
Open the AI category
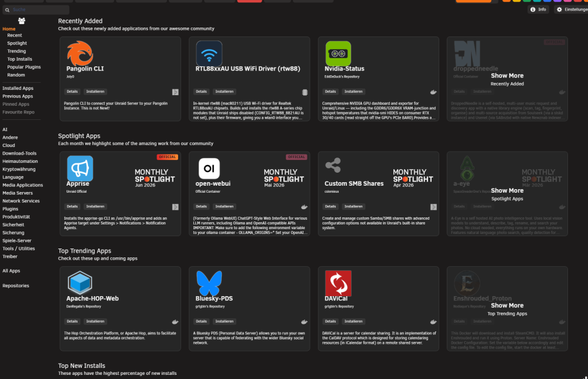click(5, 129)
